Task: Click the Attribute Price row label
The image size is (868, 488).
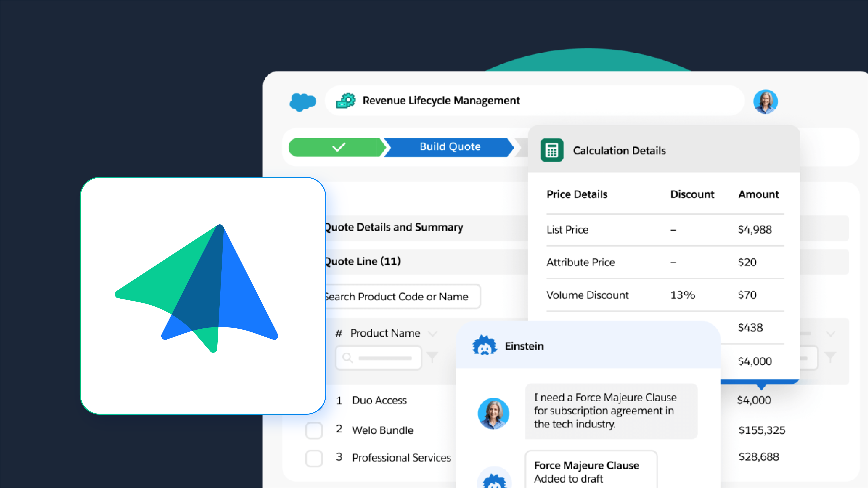Action: click(581, 262)
